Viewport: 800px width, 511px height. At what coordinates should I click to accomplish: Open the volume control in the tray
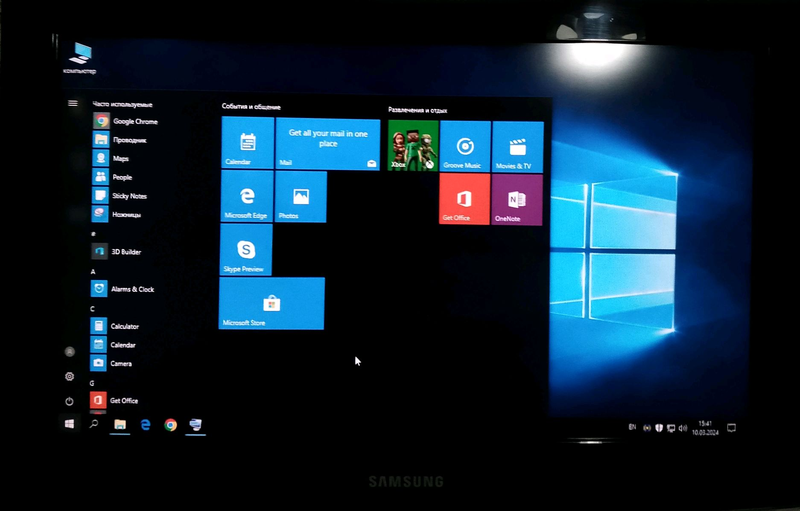point(683,428)
